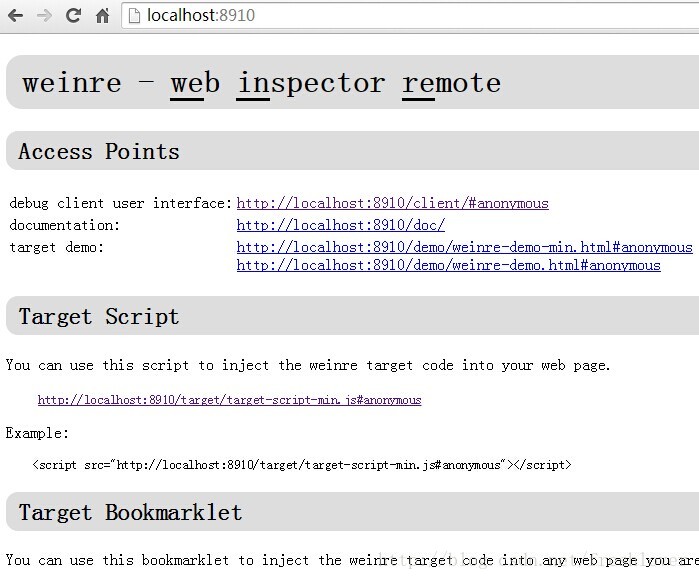Open the localhost:8910/doc/ documentation link
The image size is (699, 580).
341,225
